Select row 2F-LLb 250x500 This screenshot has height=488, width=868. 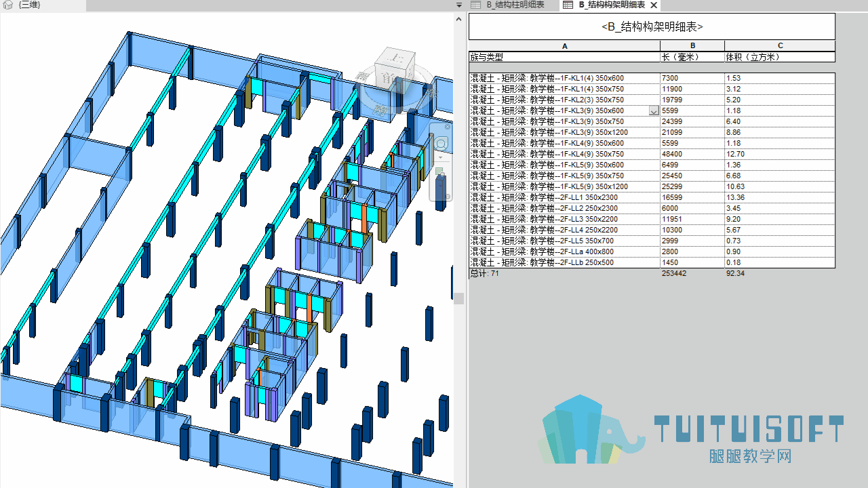coord(652,263)
